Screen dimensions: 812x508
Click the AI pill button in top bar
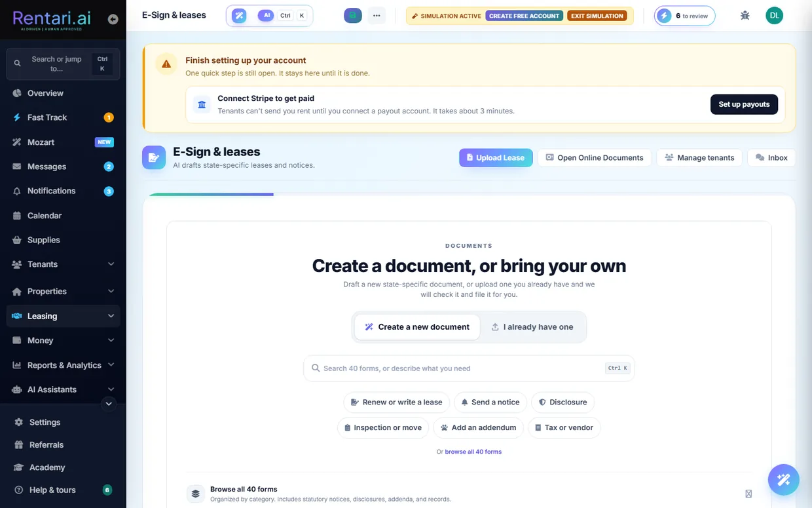[x=267, y=15]
